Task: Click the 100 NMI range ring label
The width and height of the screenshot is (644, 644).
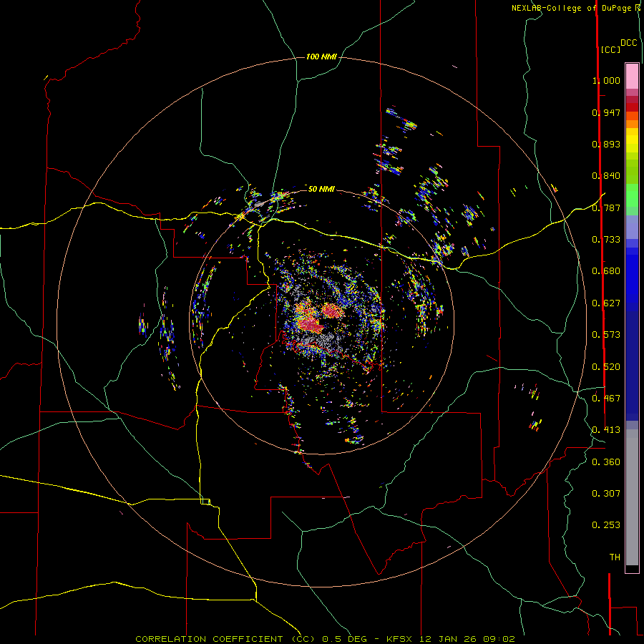Action: (x=321, y=57)
